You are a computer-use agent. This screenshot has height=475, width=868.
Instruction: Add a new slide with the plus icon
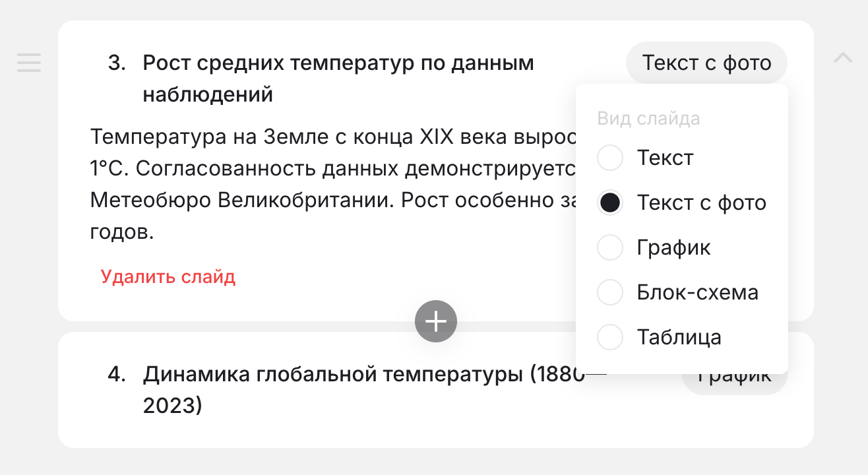(435, 321)
